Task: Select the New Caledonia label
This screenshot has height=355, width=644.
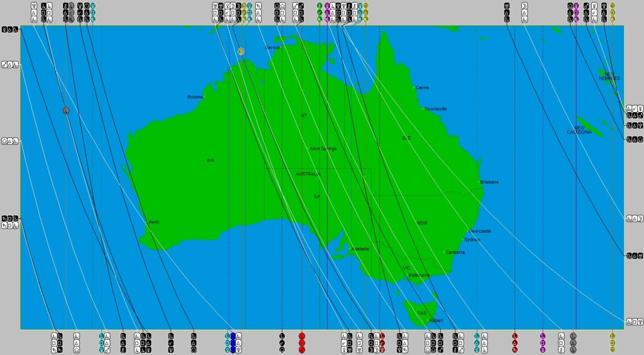Action: coord(579,130)
